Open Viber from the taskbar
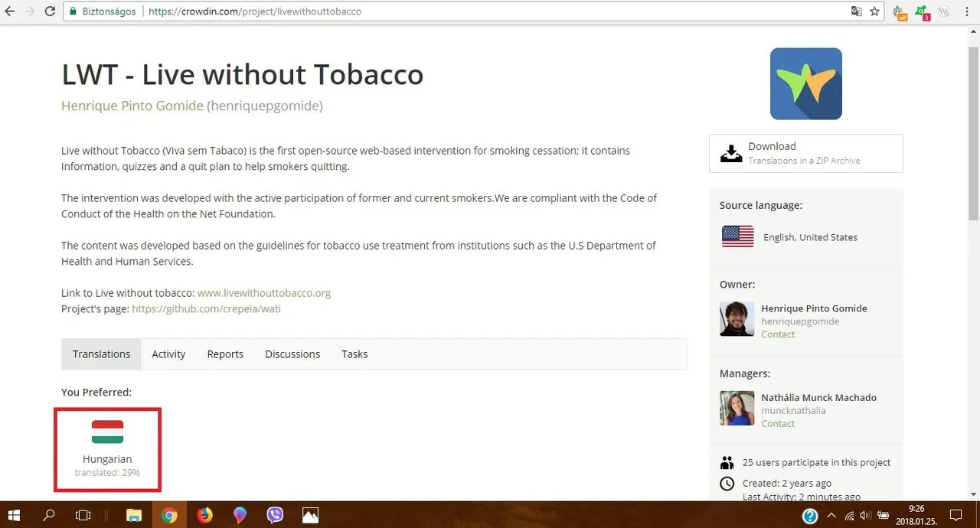The image size is (980, 528). coord(275,515)
